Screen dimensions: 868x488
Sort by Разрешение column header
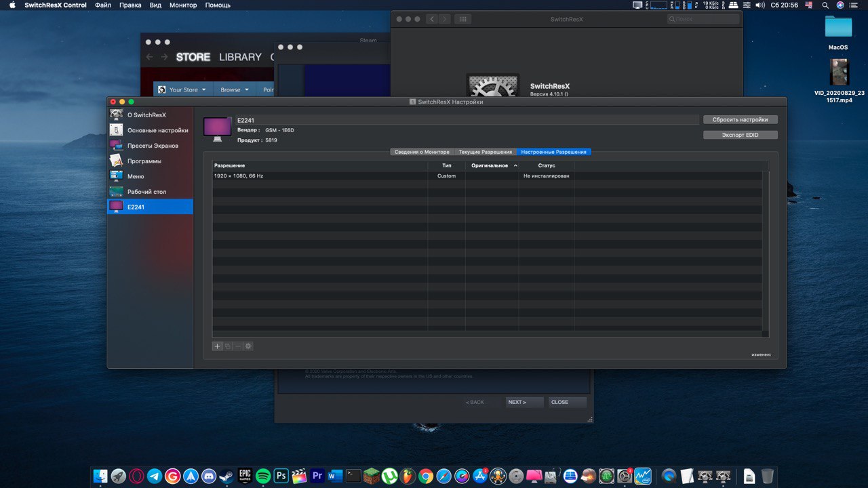click(320, 165)
